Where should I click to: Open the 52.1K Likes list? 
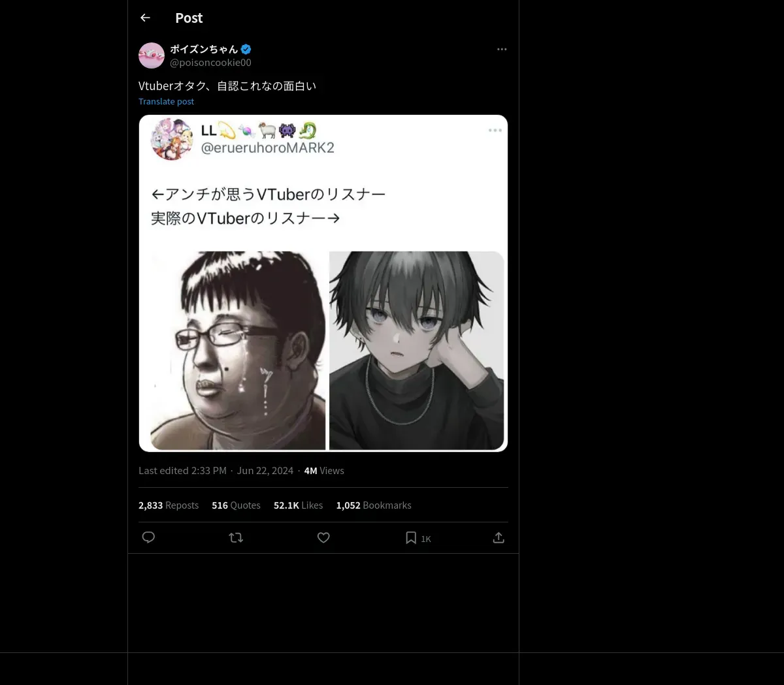tap(298, 505)
